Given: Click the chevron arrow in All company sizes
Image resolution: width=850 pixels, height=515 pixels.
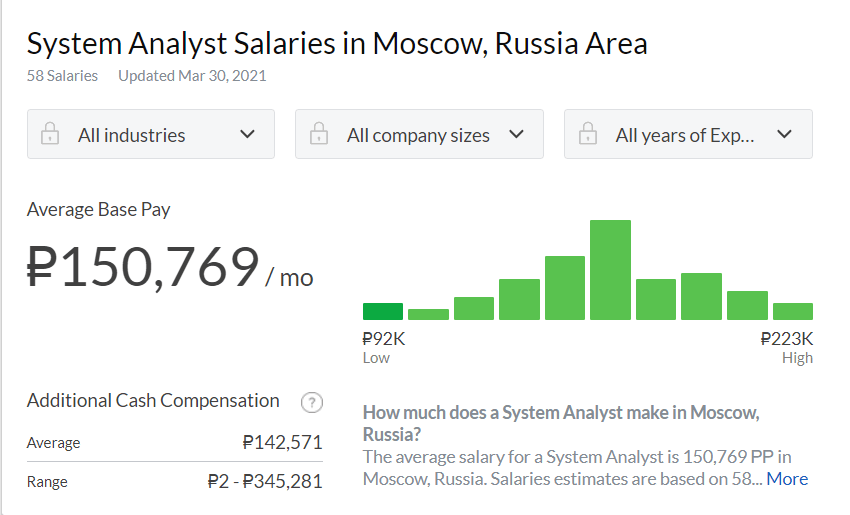Looking at the screenshot, I should pyautogui.click(x=517, y=135).
